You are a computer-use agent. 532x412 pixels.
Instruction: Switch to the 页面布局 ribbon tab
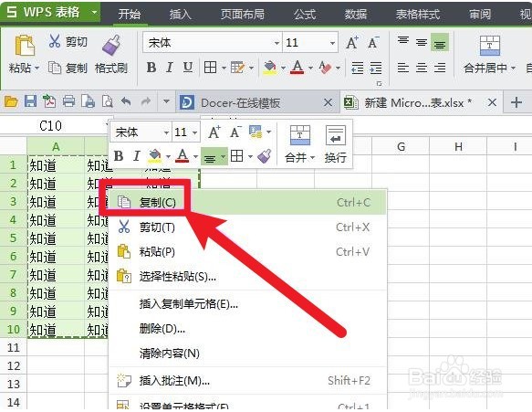tap(242, 14)
